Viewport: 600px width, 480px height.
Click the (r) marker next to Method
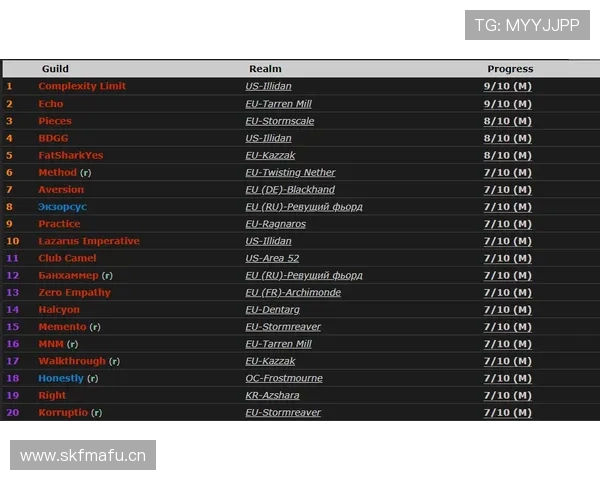click(x=86, y=173)
